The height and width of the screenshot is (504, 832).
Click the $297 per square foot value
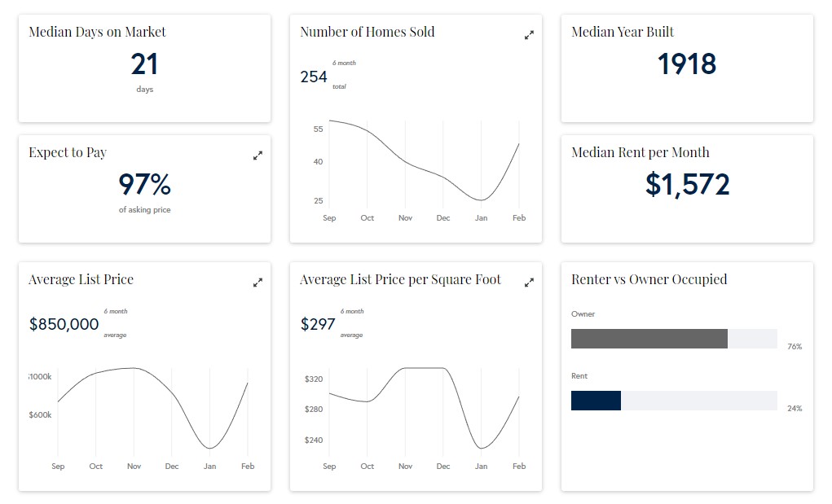coord(318,325)
